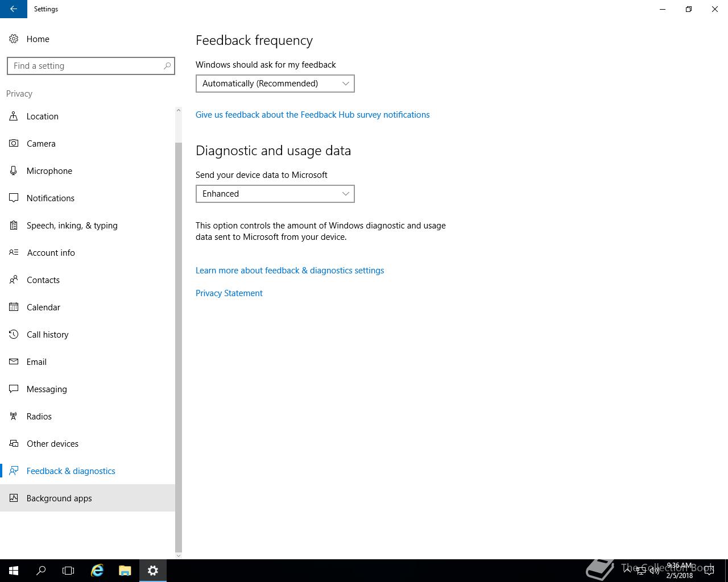Open the Send your device data dropdown
The image size is (728, 582).
275,194
